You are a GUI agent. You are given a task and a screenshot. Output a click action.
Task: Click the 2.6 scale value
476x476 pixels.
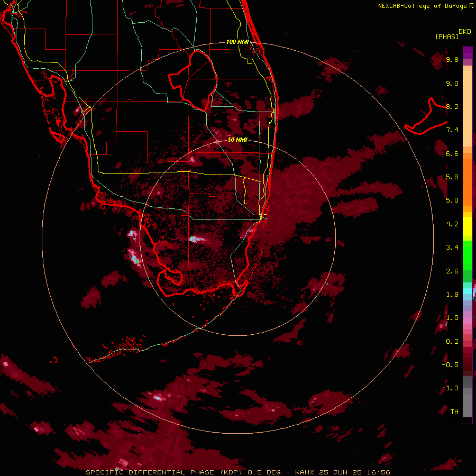click(x=452, y=271)
